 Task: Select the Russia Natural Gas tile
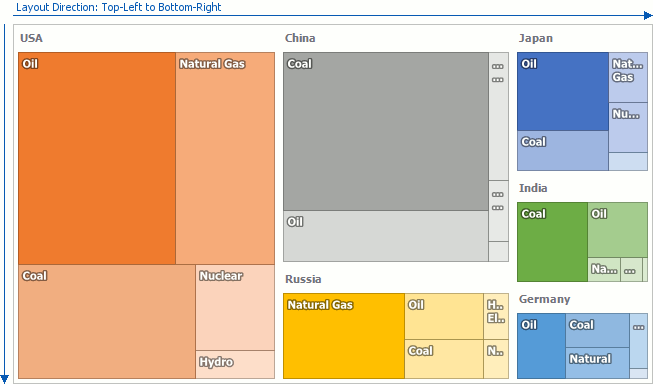[344, 336]
